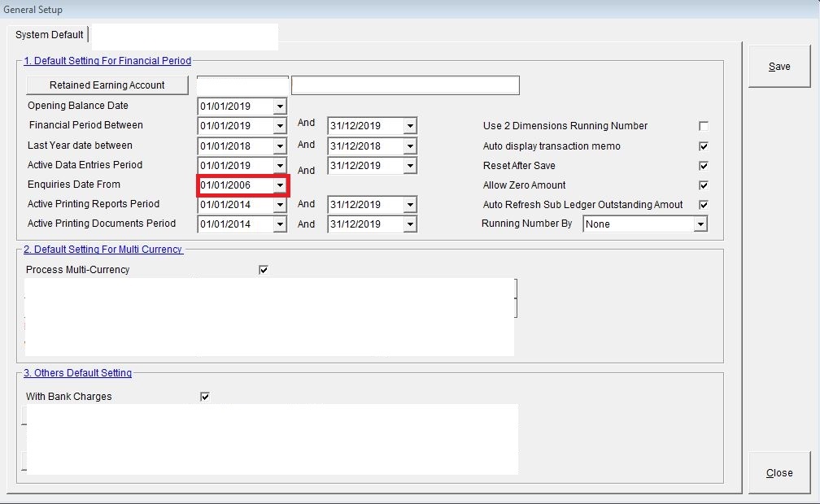Image resolution: width=820 pixels, height=504 pixels.
Task: Toggle the Reset After Save checkbox
Action: coord(704,166)
